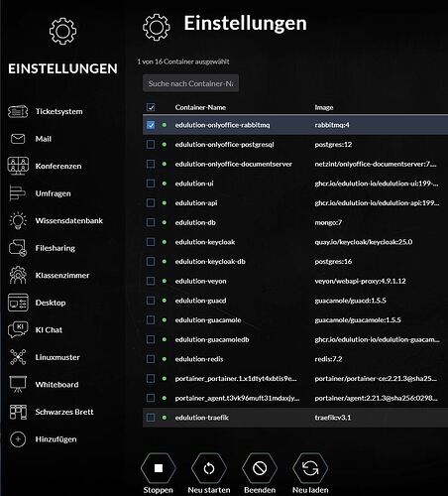The height and width of the screenshot is (496, 448).
Task: Open the KI Chat bubble icon
Action: pos(18,329)
